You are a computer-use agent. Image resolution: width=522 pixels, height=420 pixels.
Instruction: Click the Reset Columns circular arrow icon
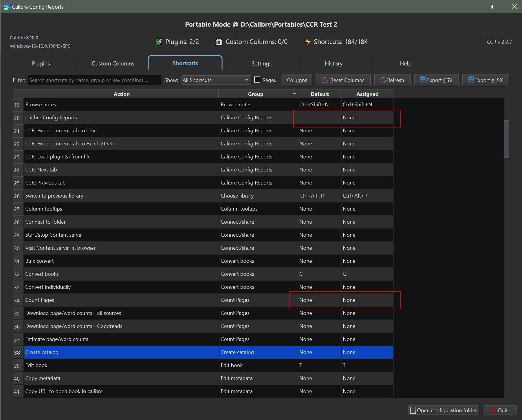(x=325, y=80)
